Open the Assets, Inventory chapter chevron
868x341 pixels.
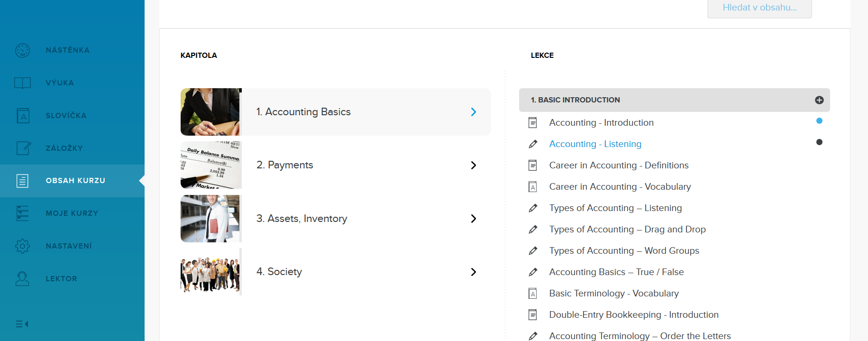pyautogui.click(x=473, y=219)
